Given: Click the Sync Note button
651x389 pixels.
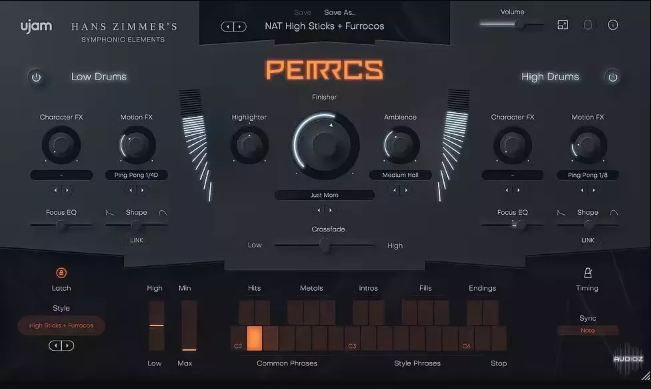Looking at the screenshot, I should coord(587,330).
